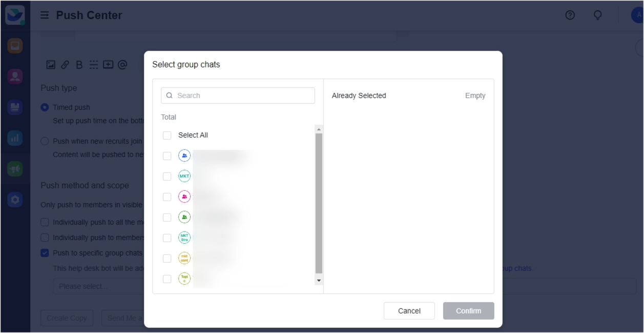Insert a hyperlink using the link icon

(64, 64)
